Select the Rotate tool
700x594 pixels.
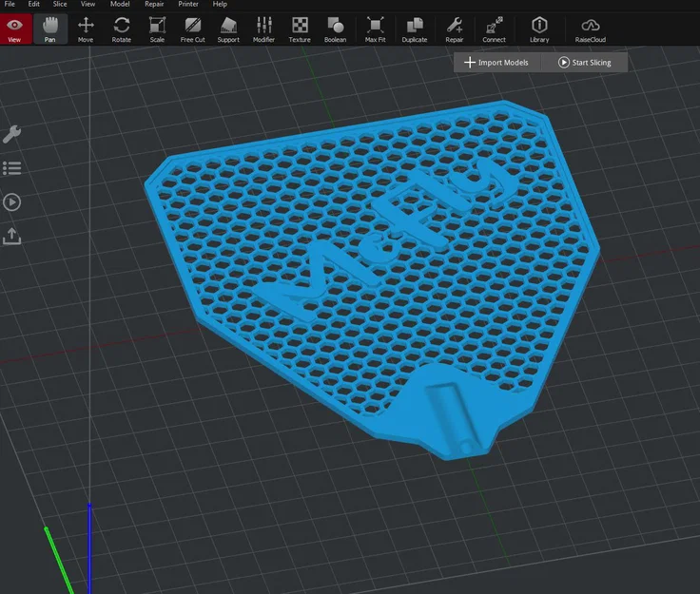[x=122, y=29]
